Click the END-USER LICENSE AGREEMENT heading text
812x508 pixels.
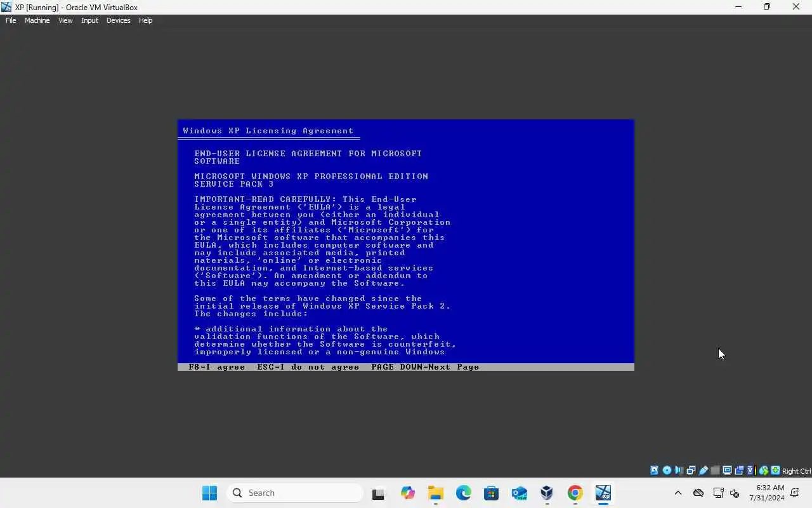(x=308, y=157)
